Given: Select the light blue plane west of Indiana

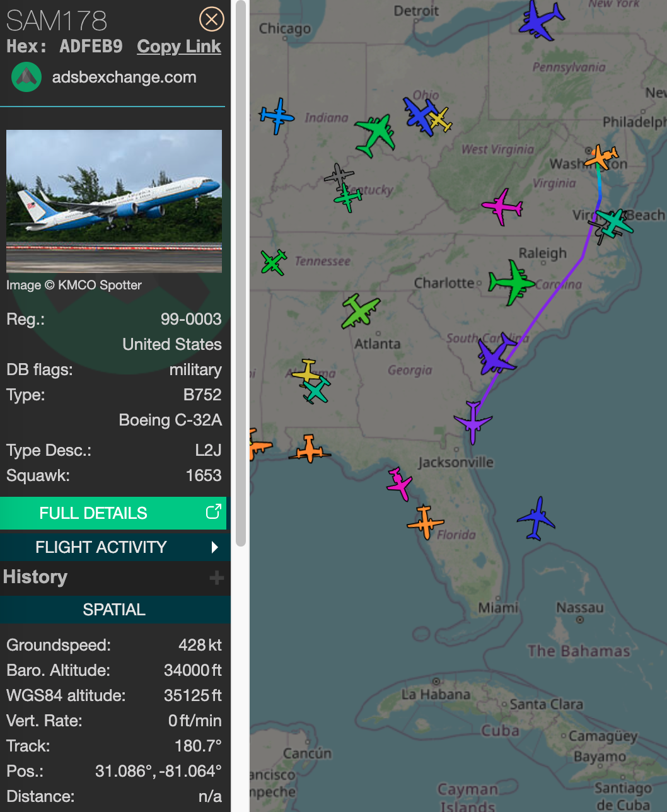Looking at the screenshot, I should point(276,116).
